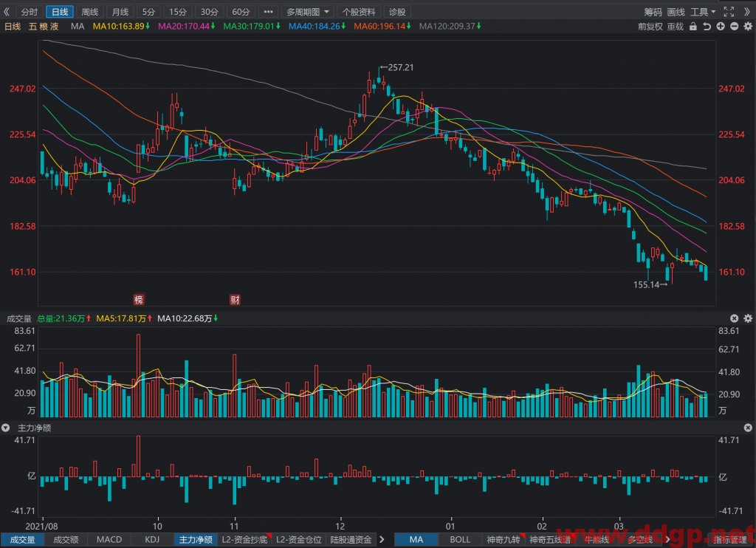Close the 成交量 volume panel

735,318
